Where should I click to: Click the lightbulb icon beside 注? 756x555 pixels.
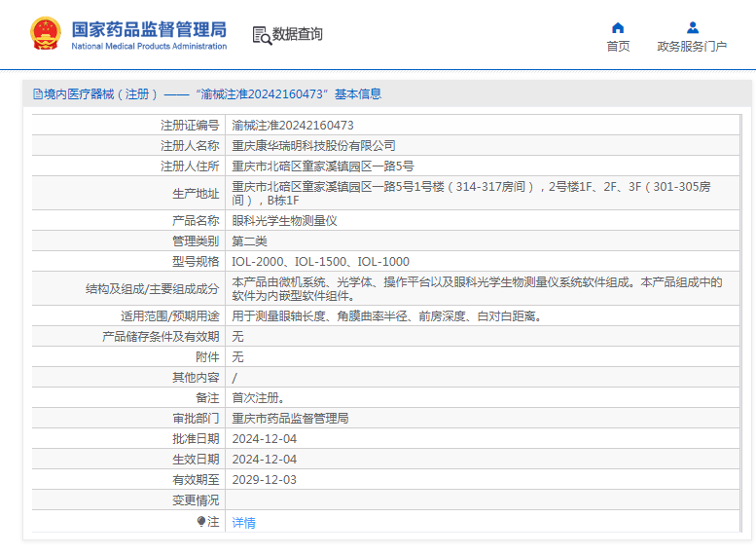point(201,521)
